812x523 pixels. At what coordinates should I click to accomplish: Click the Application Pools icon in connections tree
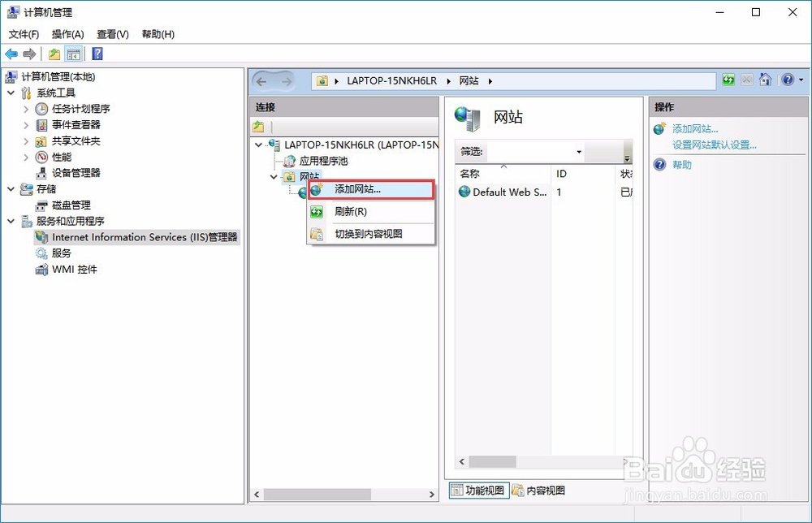[290, 161]
